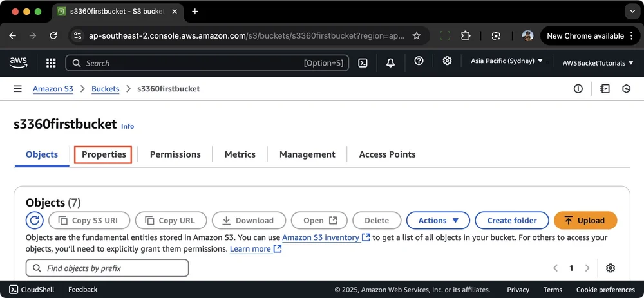Click the AWS logo home icon
The height and width of the screenshot is (298, 644).
19,62
